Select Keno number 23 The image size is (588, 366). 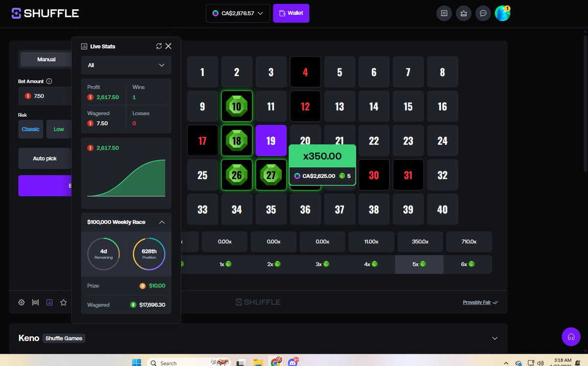pos(408,141)
